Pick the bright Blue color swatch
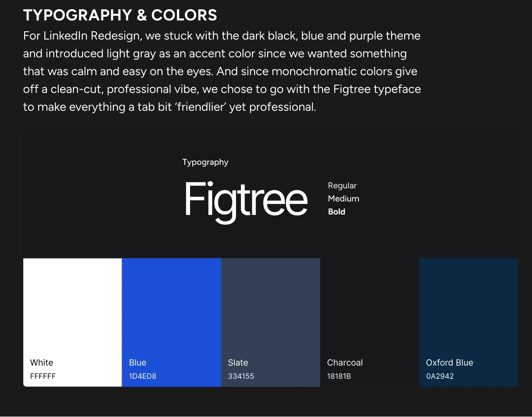Screen dimensions: 532x417 [172, 308]
